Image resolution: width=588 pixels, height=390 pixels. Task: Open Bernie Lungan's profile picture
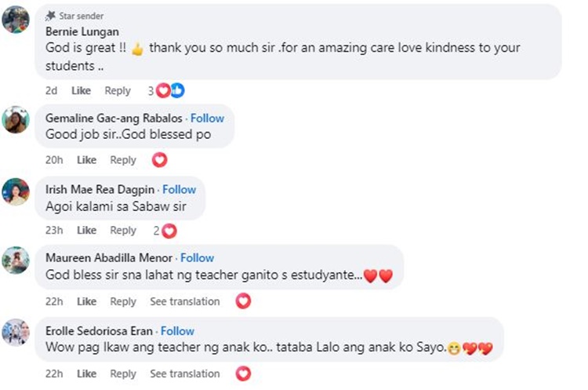tap(16, 20)
